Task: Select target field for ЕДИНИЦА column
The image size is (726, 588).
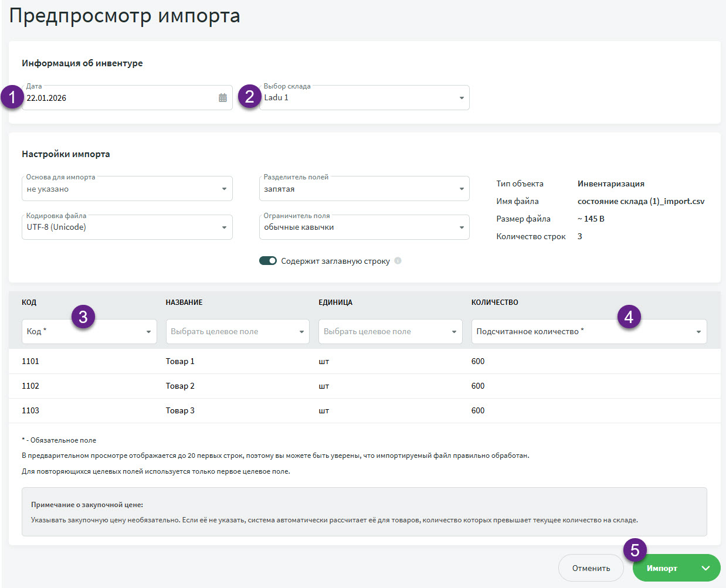Action: 390,332
